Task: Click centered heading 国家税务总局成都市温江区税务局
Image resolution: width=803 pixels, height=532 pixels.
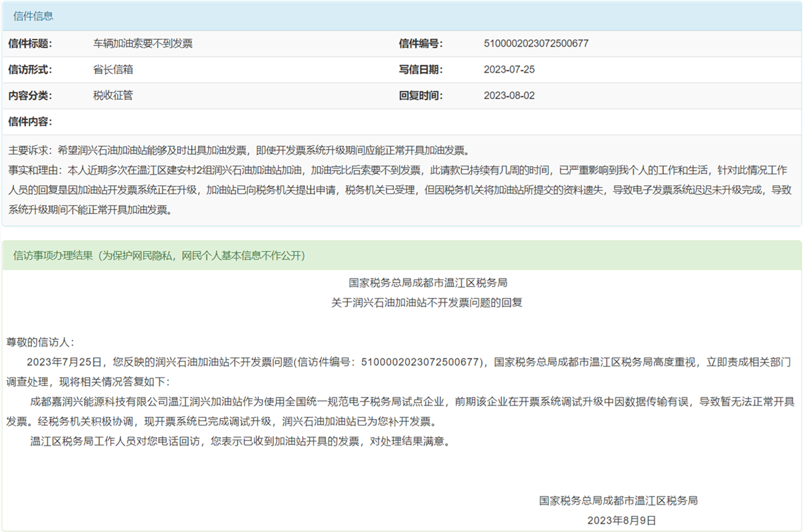Action: [428, 283]
